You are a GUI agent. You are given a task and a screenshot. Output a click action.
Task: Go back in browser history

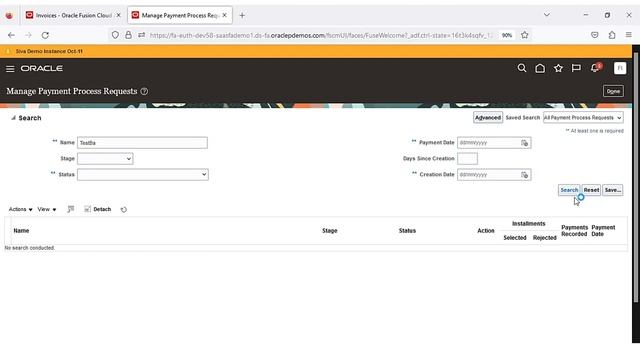coord(11,35)
